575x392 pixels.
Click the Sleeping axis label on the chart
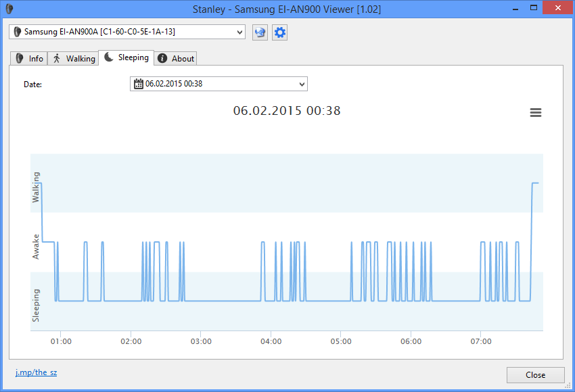coord(36,305)
